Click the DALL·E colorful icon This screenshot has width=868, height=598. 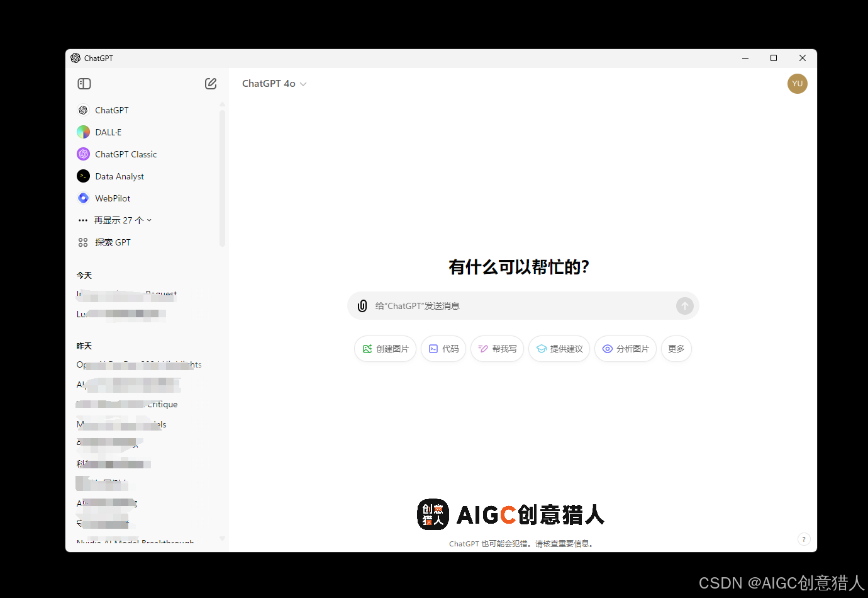(x=83, y=132)
